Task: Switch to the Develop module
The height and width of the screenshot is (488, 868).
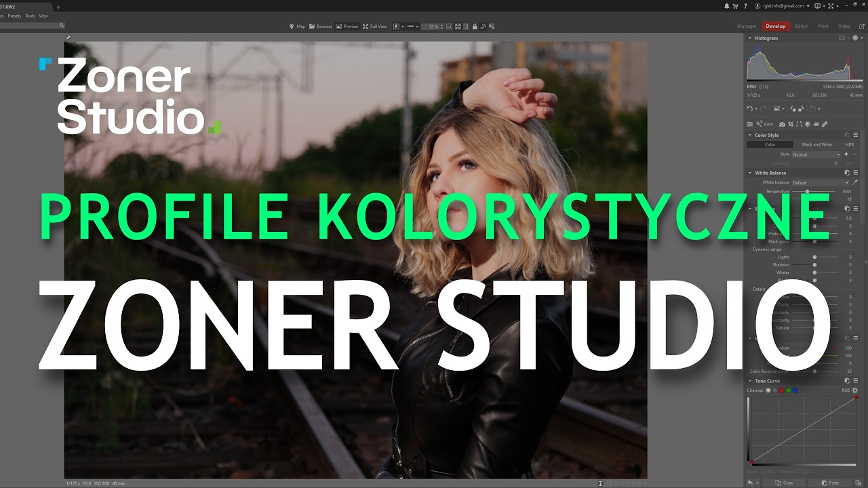Action: pyautogui.click(x=776, y=26)
